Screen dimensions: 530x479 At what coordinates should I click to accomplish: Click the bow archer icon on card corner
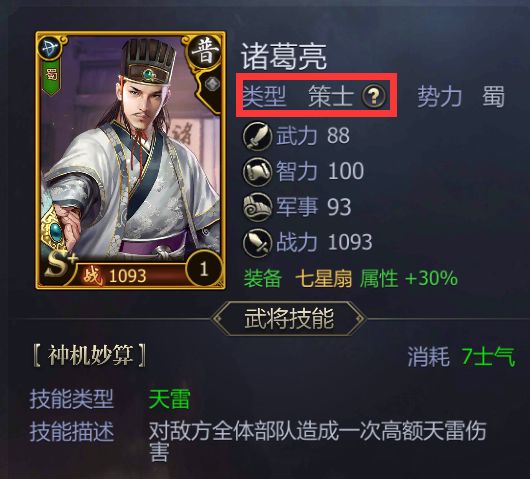point(50,48)
